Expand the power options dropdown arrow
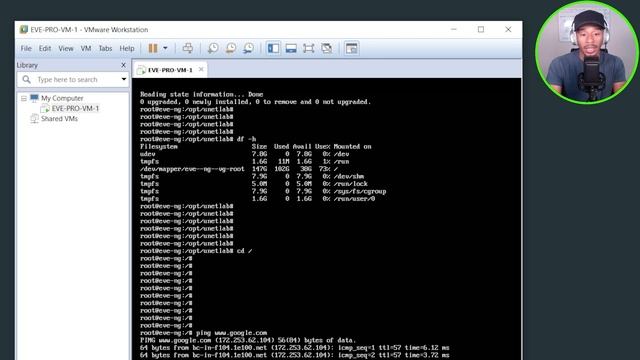The width and height of the screenshot is (640, 360). (165, 48)
